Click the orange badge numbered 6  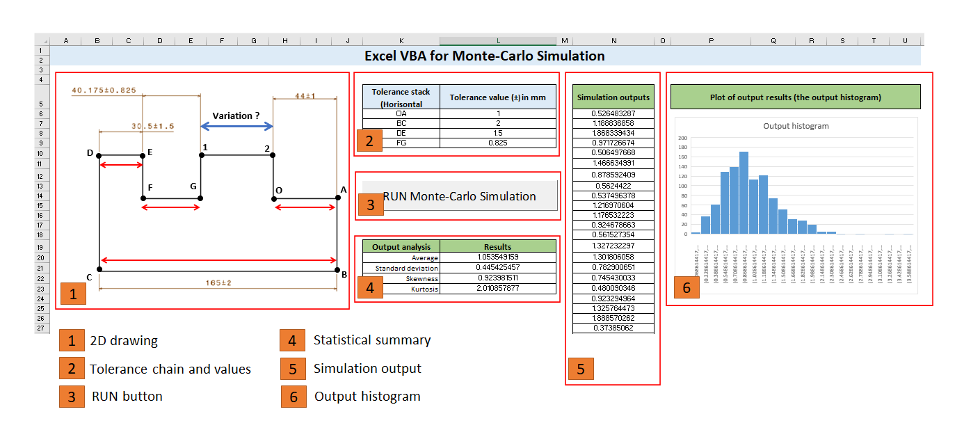(686, 287)
